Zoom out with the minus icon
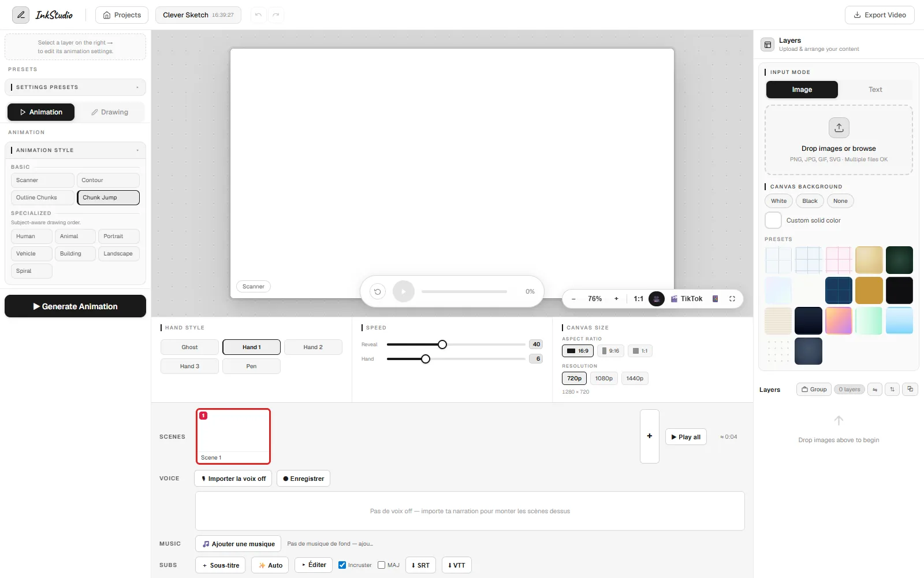The image size is (924, 578). [573, 299]
